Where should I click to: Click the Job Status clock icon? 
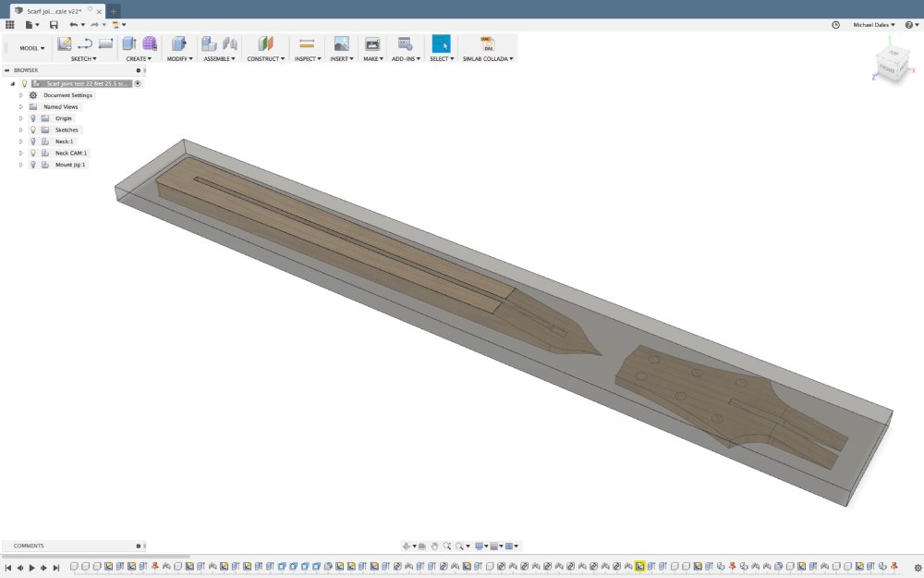(835, 25)
